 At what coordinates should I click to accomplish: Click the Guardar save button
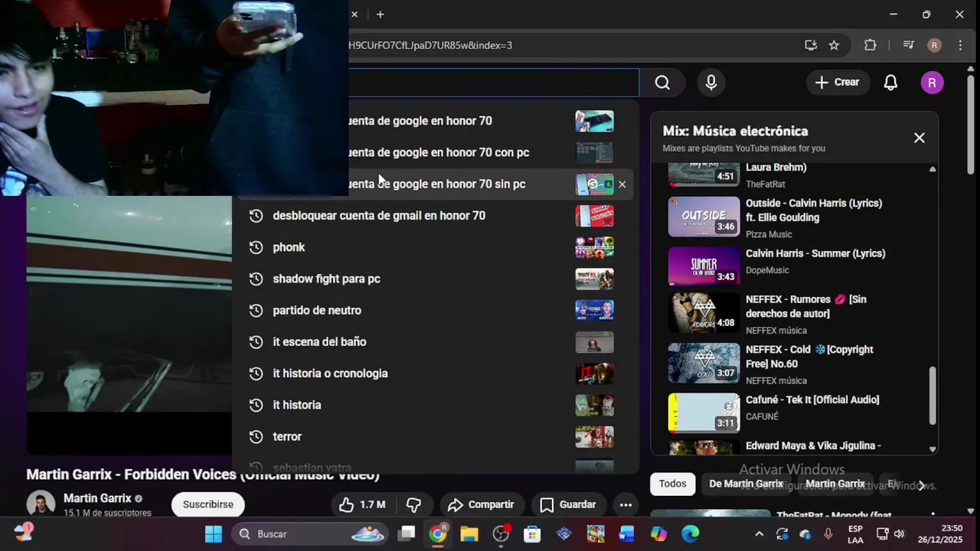(x=568, y=504)
